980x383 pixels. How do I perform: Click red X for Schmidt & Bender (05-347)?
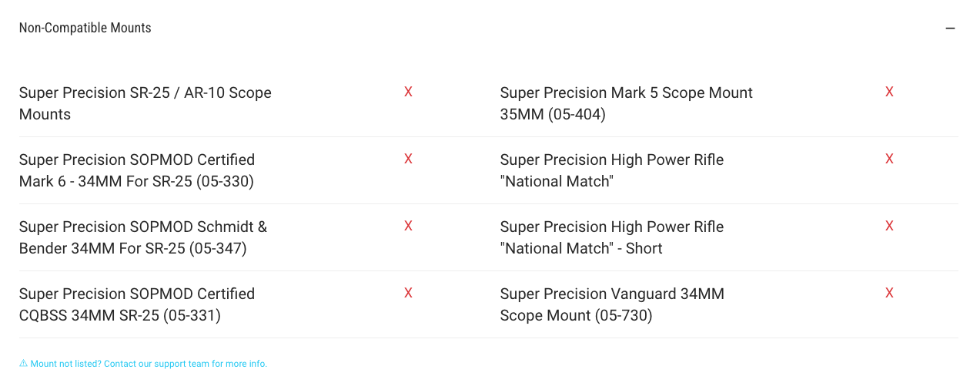click(408, 226)
